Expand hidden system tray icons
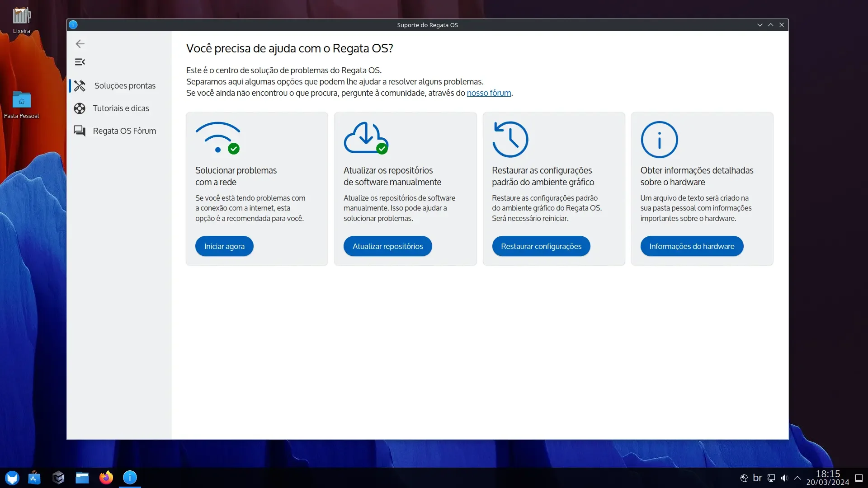Image resolution: width=868 pixels, height=488 pixels. point(797,478)
